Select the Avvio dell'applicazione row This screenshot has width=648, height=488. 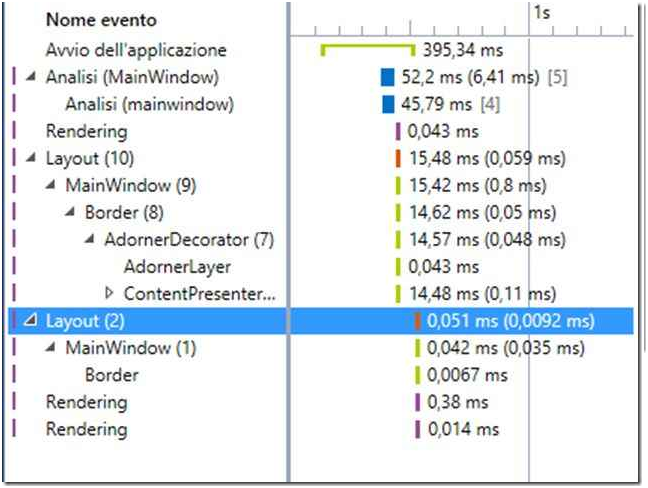pos(321,50)
